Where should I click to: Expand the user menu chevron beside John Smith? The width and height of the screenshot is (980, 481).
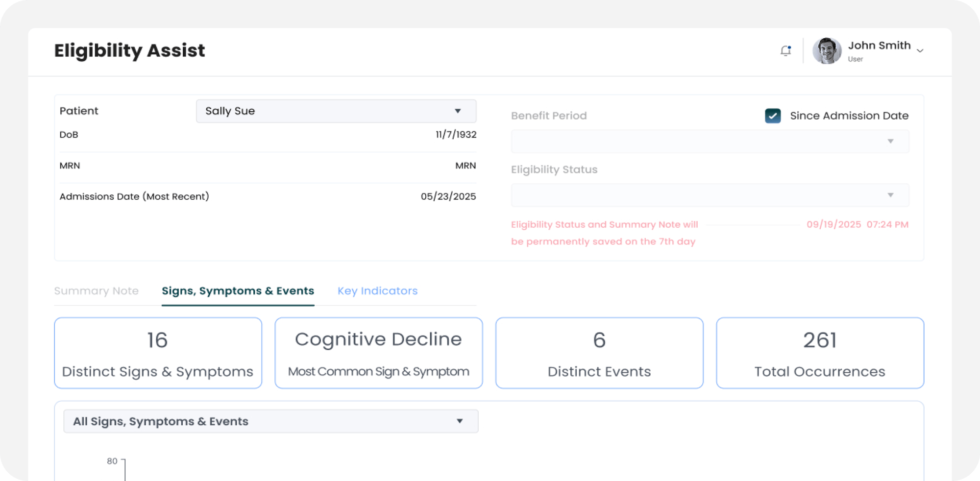920,51
